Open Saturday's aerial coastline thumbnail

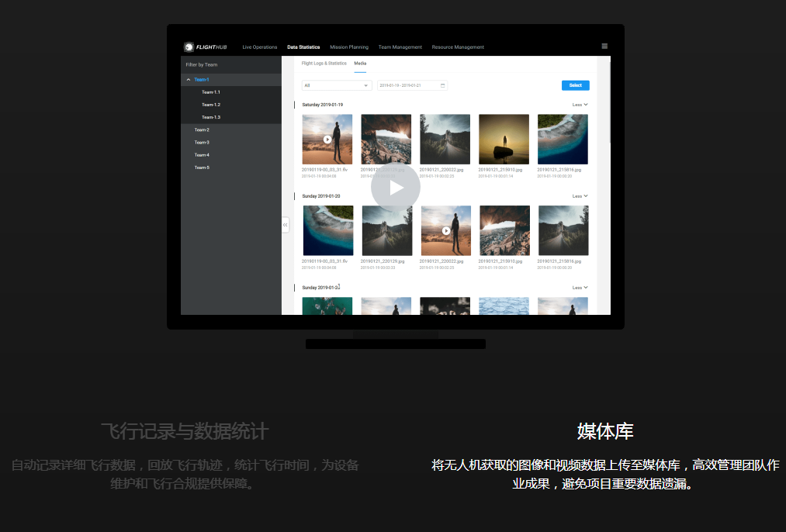563,140
